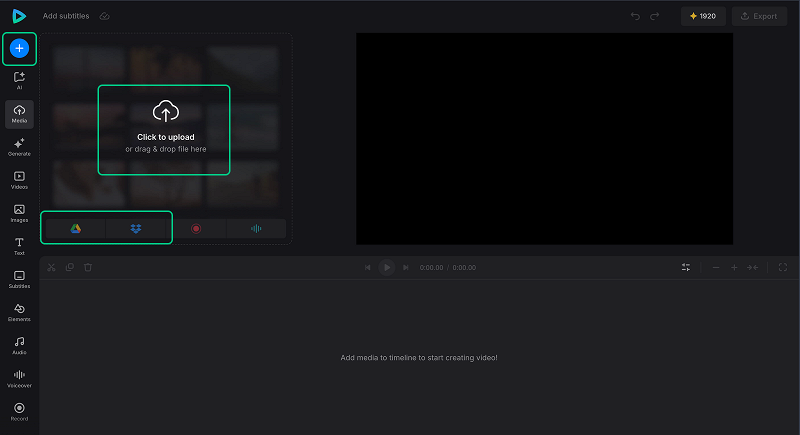Screen dimensions: 800x435
Task: Duplicate the selected clip
Action: point(70,267)
